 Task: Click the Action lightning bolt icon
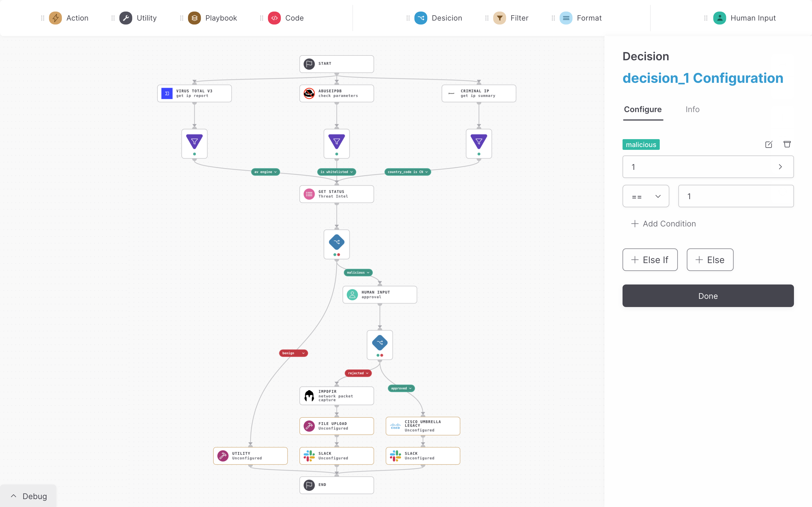pos(55,18)
